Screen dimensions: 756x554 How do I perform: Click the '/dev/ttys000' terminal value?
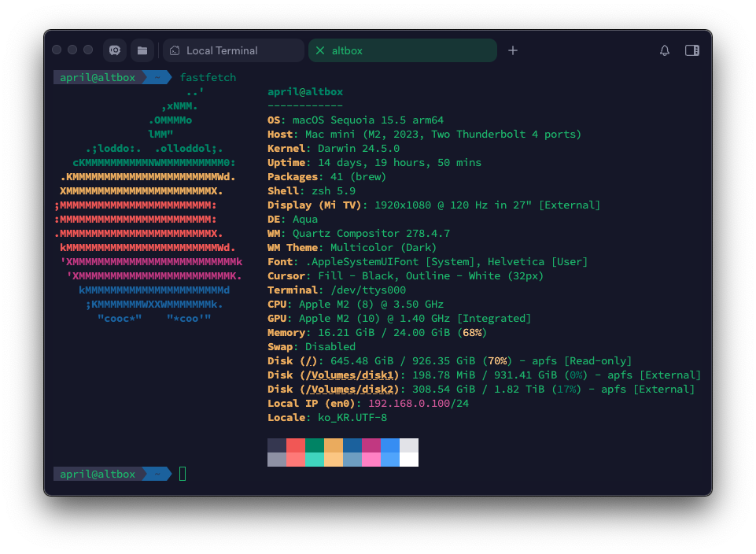(x=368, y=290)
